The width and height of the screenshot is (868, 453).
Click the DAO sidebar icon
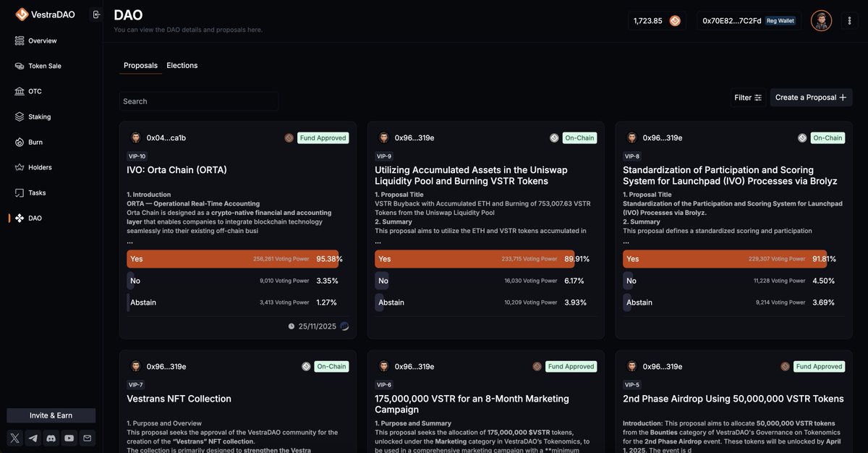coord(20,218)
